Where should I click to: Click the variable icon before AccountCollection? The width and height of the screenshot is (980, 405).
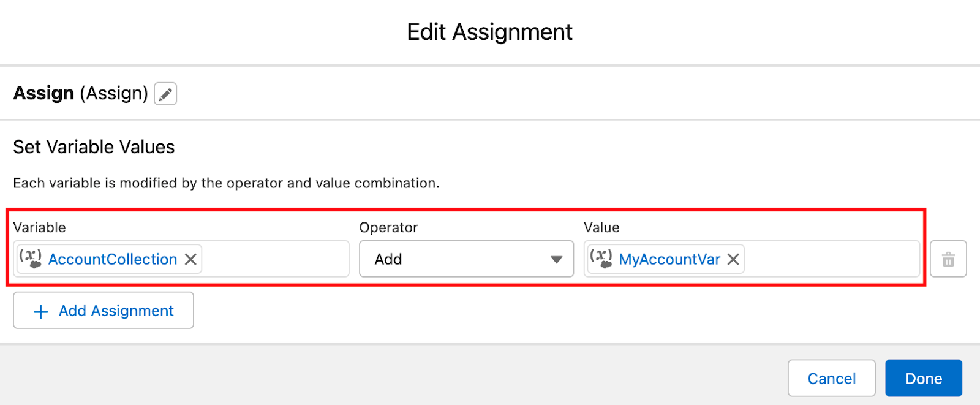pyautogui.click(x=31, y=258)
